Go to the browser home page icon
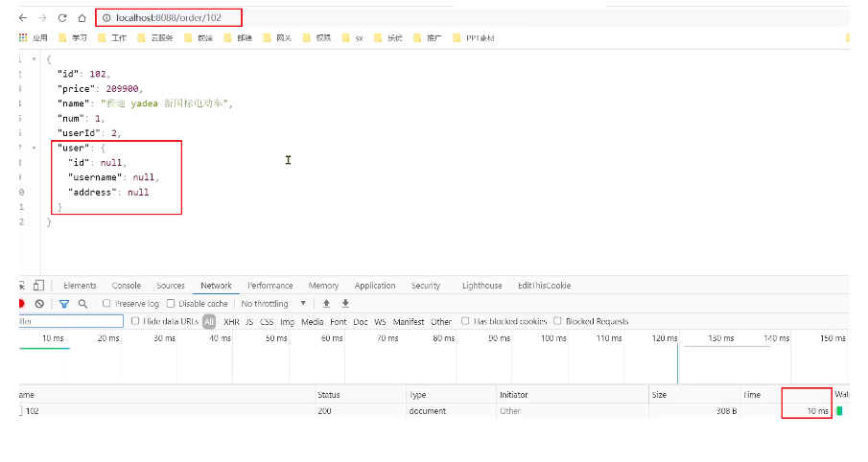The image size is (868, 462). click(x=82, y=18)
